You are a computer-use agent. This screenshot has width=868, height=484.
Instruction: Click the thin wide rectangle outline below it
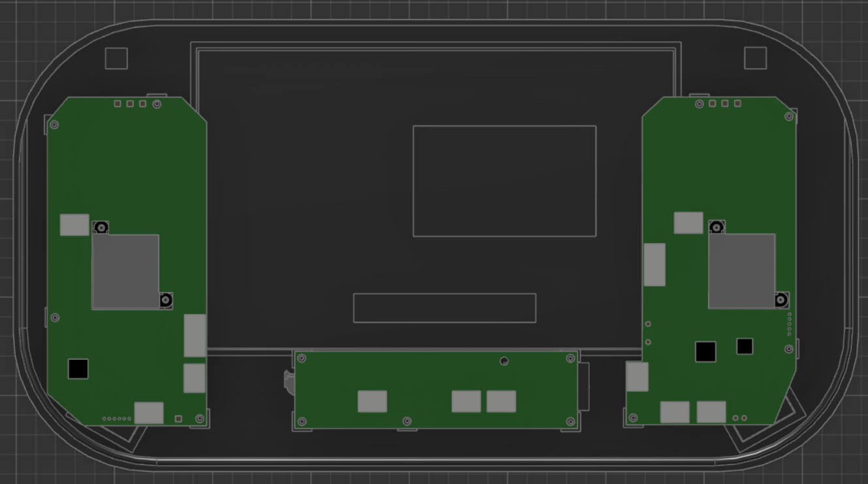(445, 308)
